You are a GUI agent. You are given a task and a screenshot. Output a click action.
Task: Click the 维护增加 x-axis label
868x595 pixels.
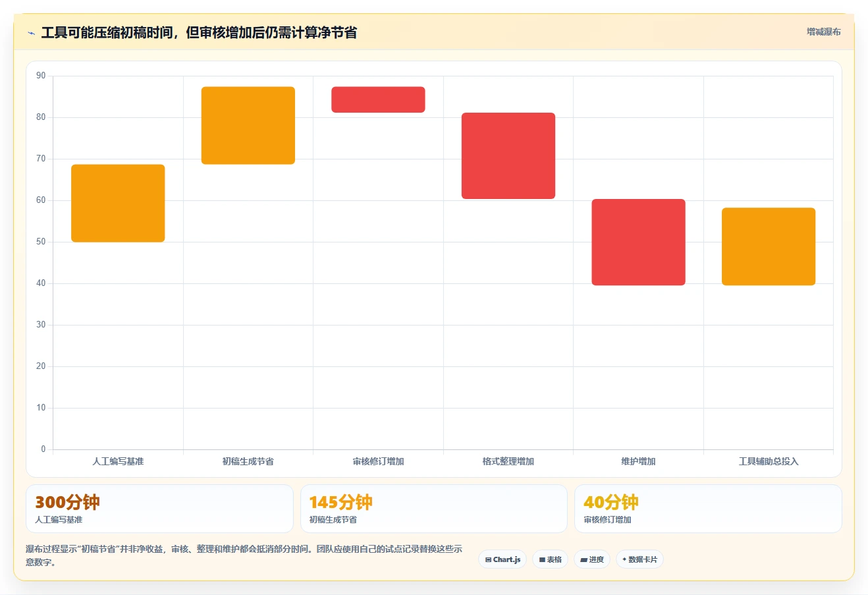point(638,461)
